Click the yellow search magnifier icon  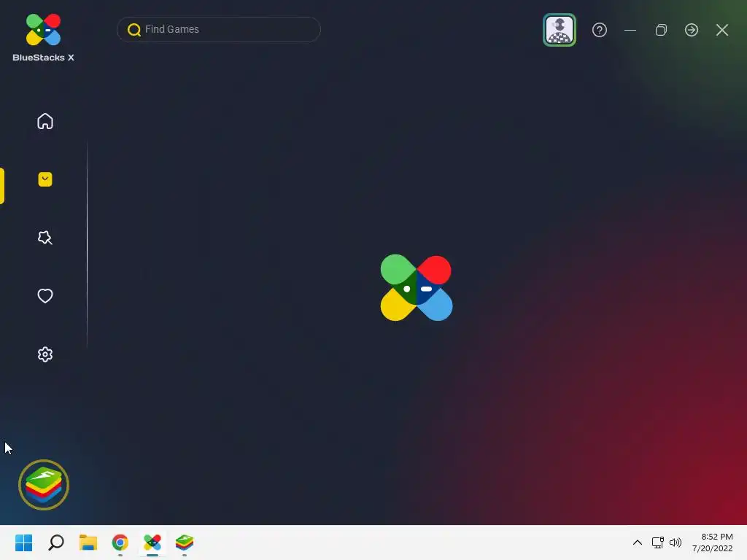[x=134, y=30]
